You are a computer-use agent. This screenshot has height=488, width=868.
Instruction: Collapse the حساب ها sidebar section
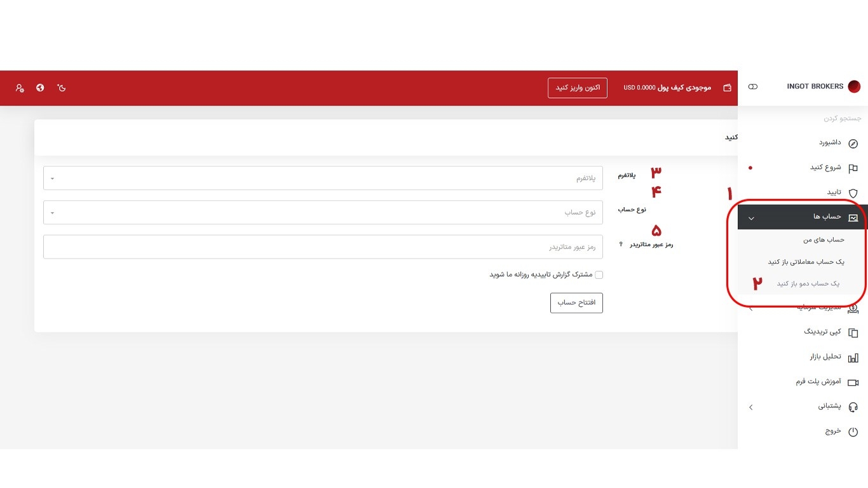click(751, 217)
